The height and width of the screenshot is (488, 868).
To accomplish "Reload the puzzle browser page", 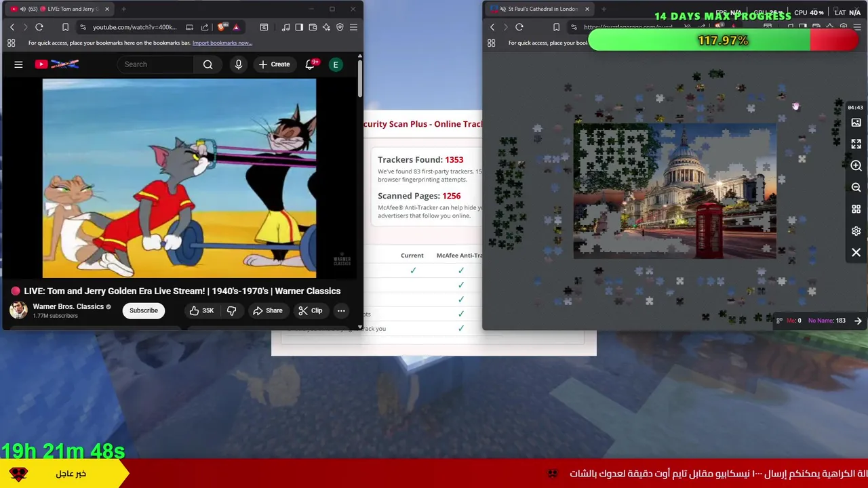I will point(519,27).
